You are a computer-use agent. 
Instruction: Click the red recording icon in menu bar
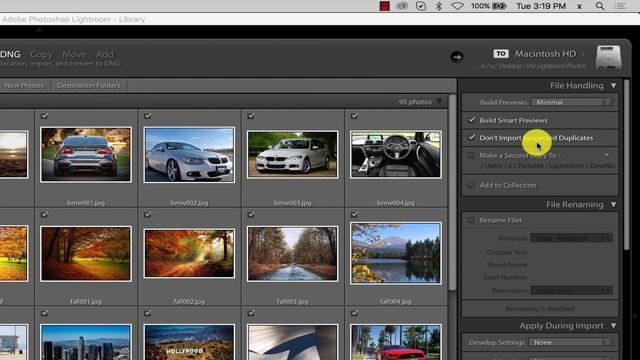384,6
